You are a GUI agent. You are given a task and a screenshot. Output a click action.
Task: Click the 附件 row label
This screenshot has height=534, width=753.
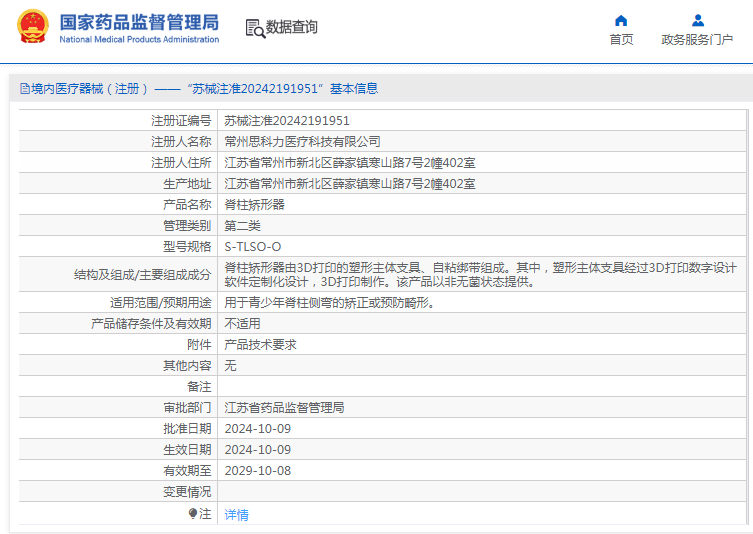tap(199, 345)
